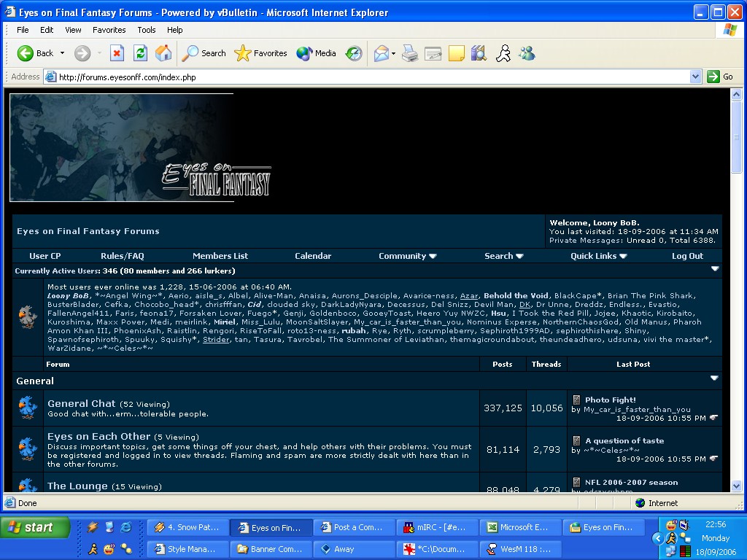Click the vertical scrollbar down arrow
Screen dimensions: 747x560
[736, 486]
